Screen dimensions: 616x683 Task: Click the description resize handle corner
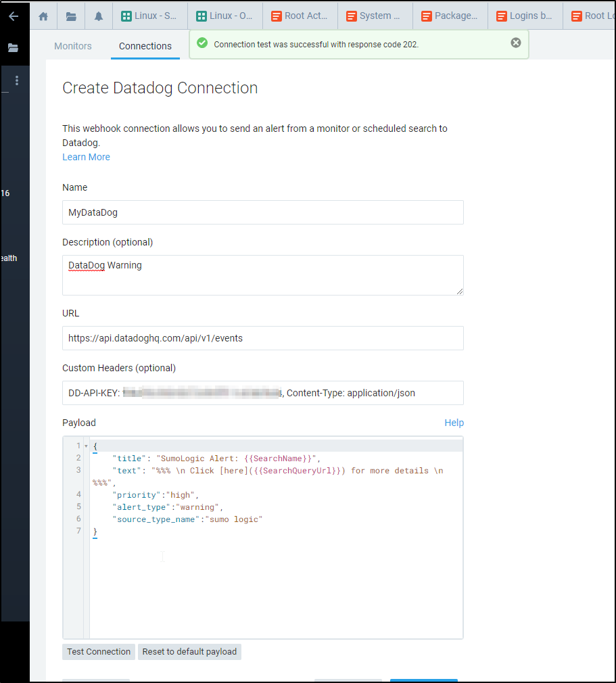(460, 291)
